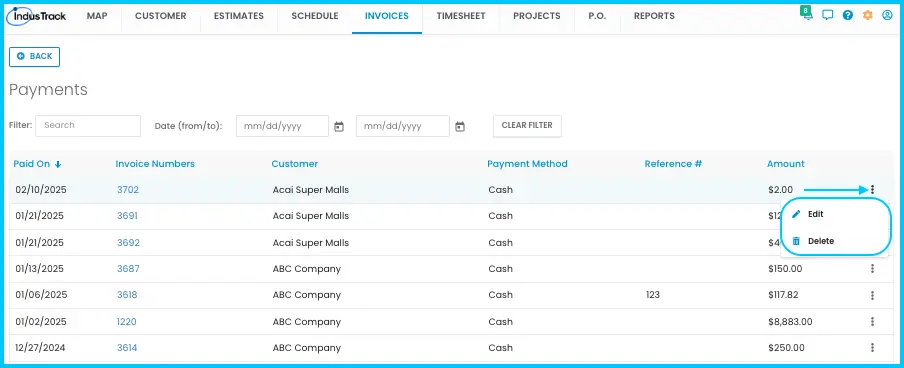Image resolution: width=904 pixels, height=368 pixels.
Task: Click the $250.00 amount cell
Action: (785, 348)
